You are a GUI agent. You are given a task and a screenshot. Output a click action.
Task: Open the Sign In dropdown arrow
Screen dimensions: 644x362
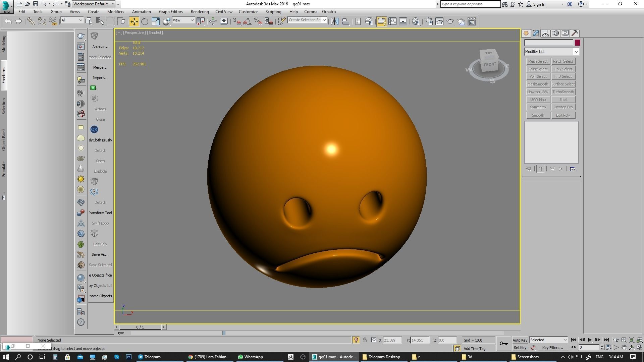pos(562,4)
